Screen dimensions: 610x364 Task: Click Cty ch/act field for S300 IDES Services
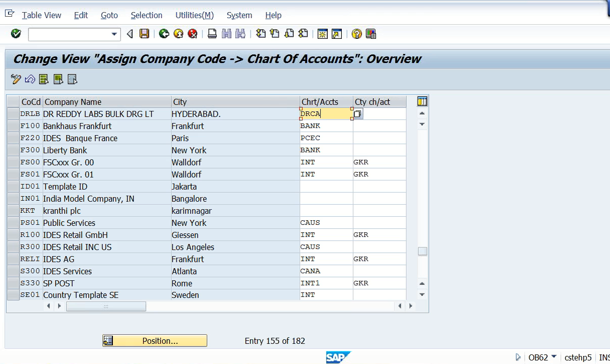[x=380, y=271]
